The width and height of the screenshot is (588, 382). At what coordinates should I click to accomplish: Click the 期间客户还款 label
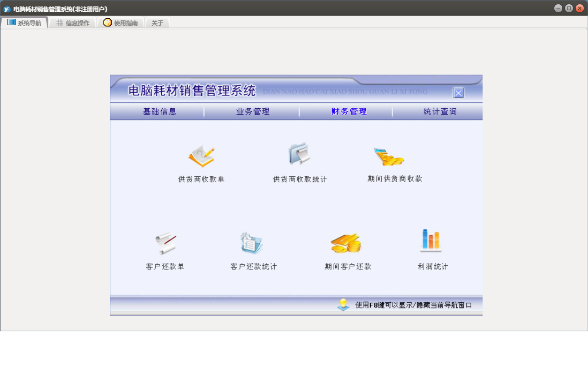348,266
